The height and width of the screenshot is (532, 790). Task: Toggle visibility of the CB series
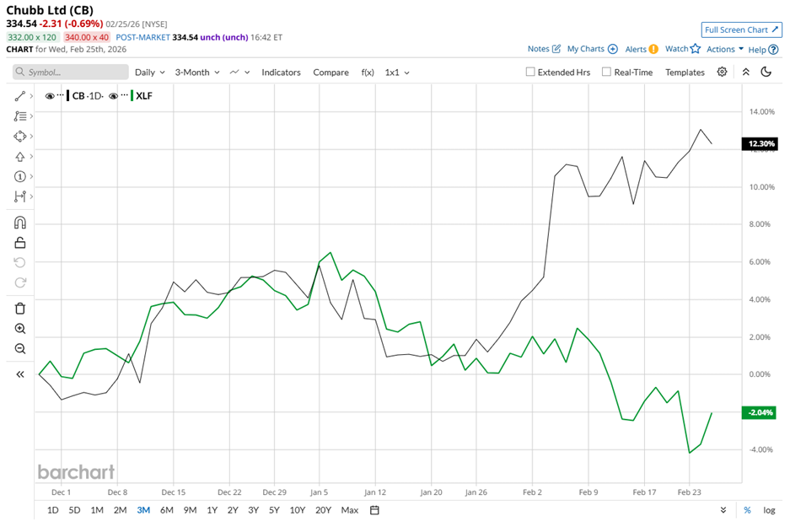[x=50, y=96]
